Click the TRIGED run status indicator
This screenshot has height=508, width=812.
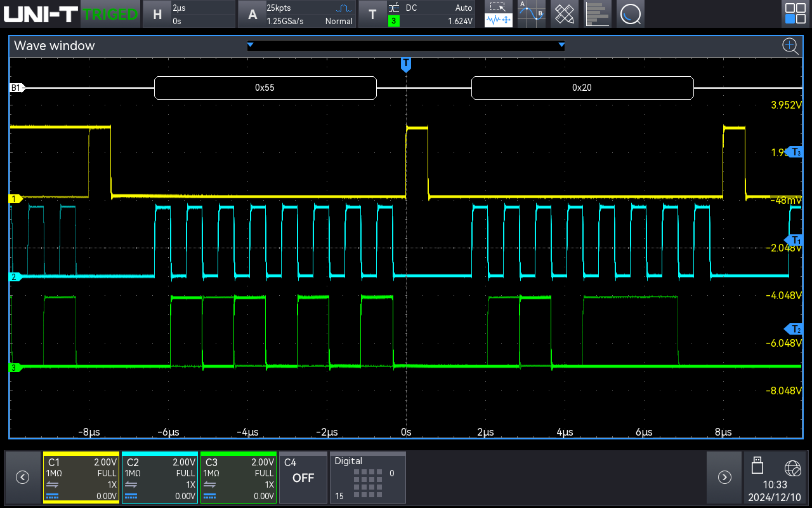click(110, 13)
